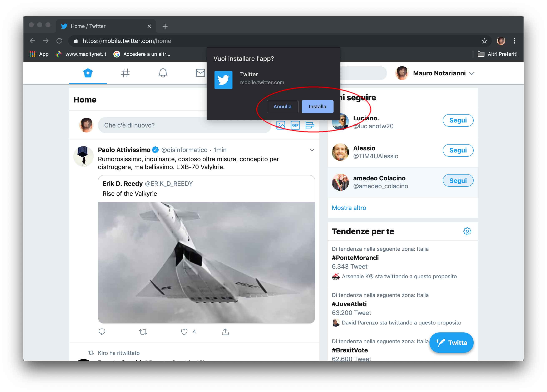Open a new browser tab
The image size is (547, 392).
(x=165, y=26)
